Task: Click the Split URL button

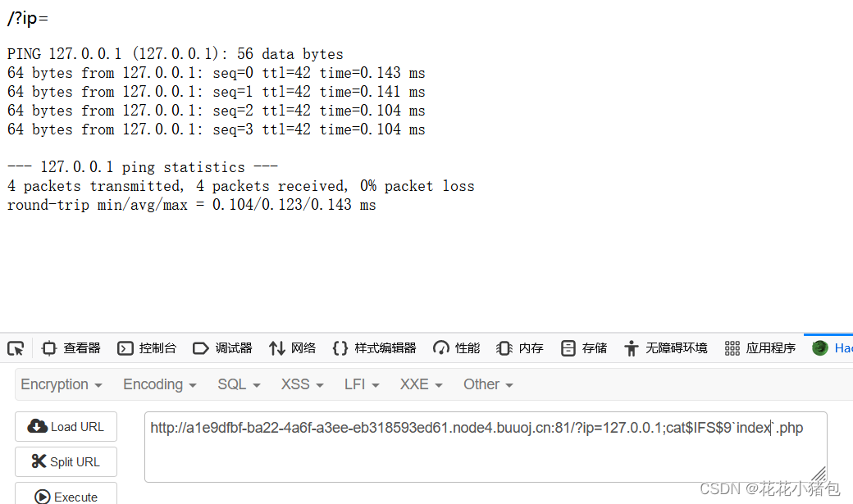Action: pyautogui.click(x=66, y=461)
